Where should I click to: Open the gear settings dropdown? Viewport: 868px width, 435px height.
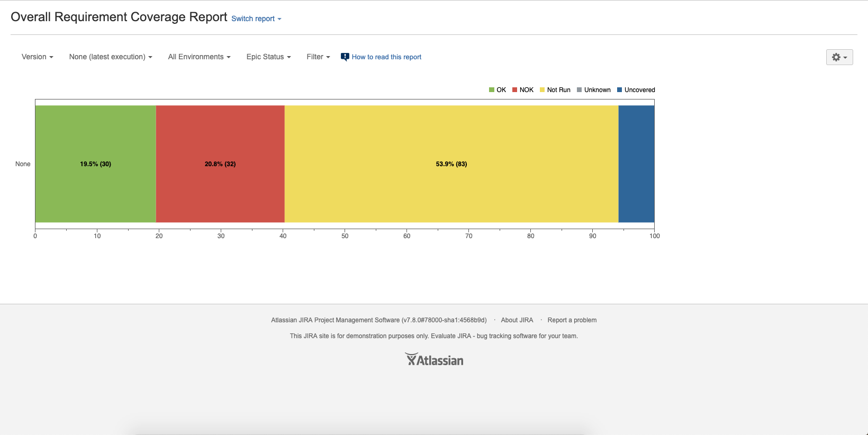click(x=839, y=57)
